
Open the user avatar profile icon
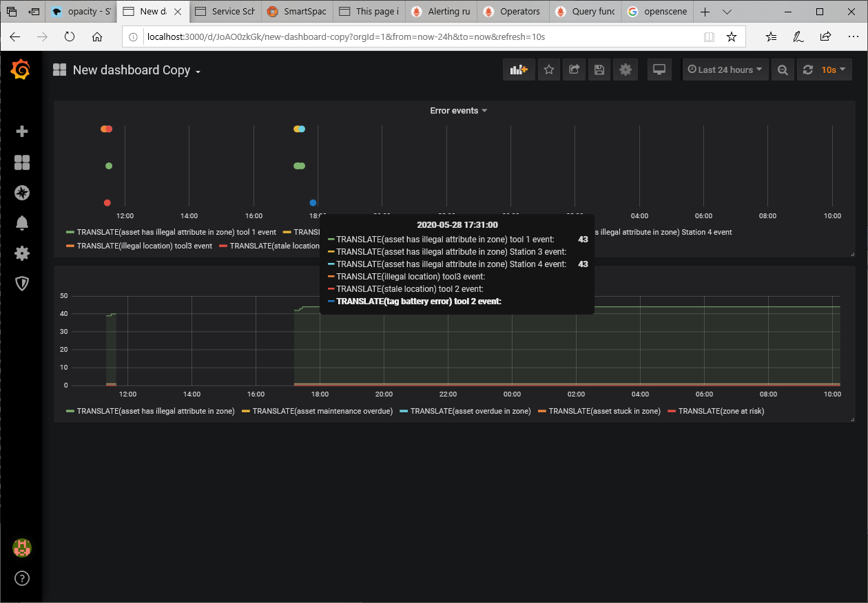pyautogui.click(x=22, y=548)
